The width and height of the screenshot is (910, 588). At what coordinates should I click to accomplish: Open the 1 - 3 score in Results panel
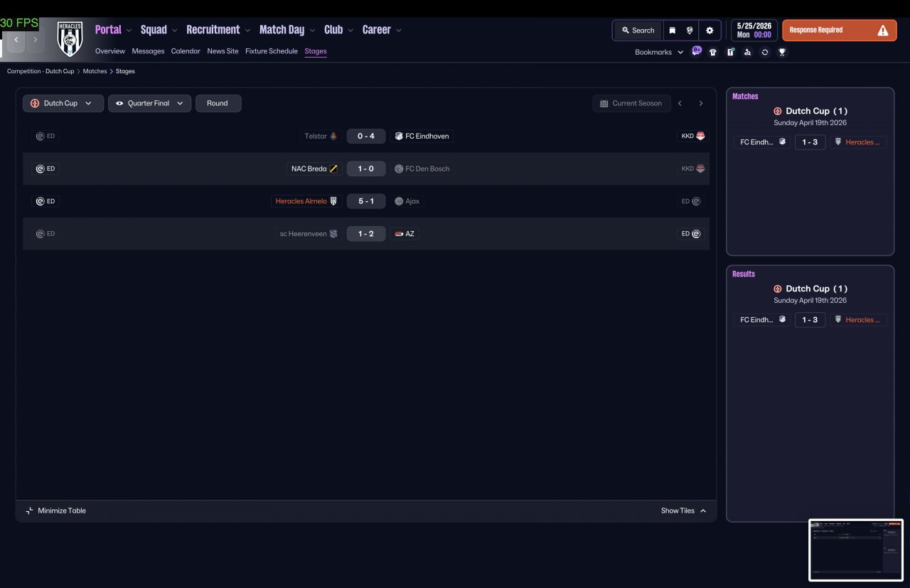click(810, 320)
